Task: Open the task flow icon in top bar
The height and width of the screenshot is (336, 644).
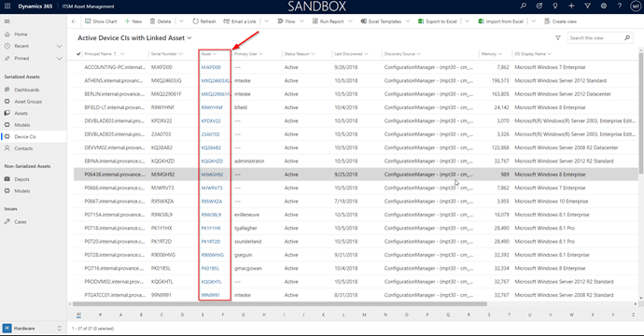Action: (x=539, y=6)
